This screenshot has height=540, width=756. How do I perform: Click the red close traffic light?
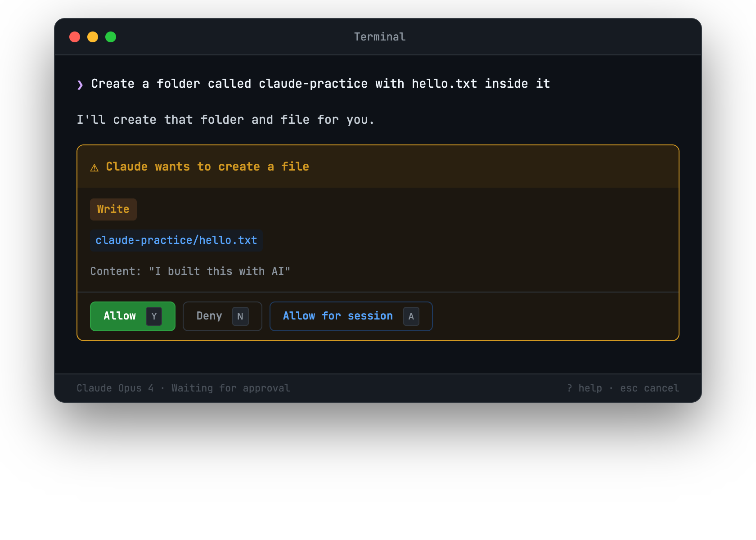pos(75,36)
